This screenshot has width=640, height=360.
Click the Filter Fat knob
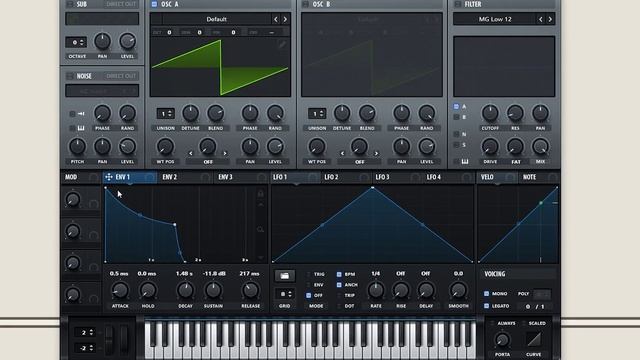click(515, 147)
